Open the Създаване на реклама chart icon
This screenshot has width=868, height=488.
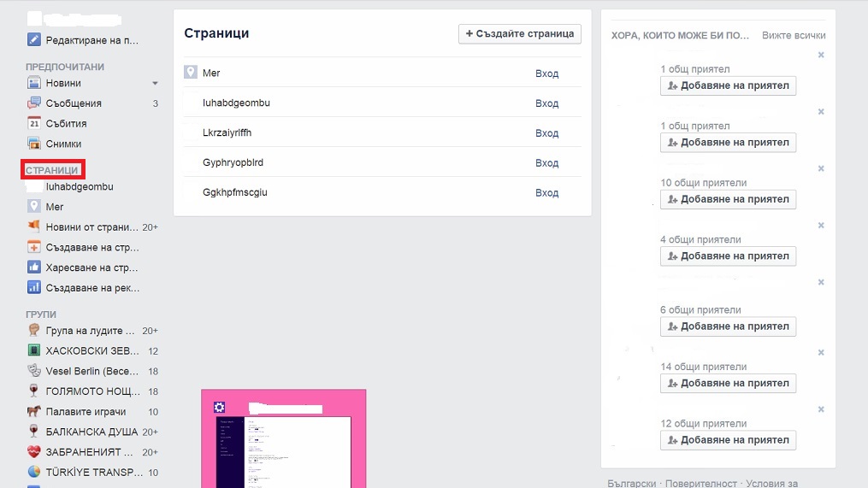(x=34, y=288)
